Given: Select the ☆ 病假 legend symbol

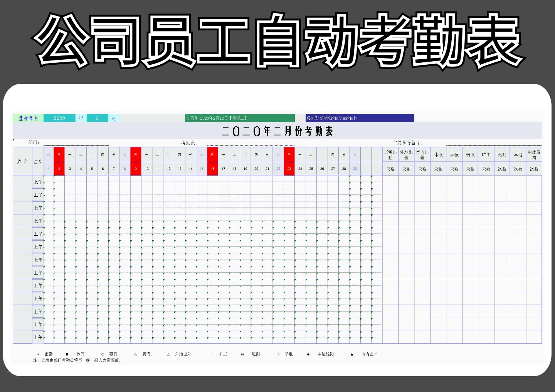Looking at the screenshot, I should click(x=135, y=353).
